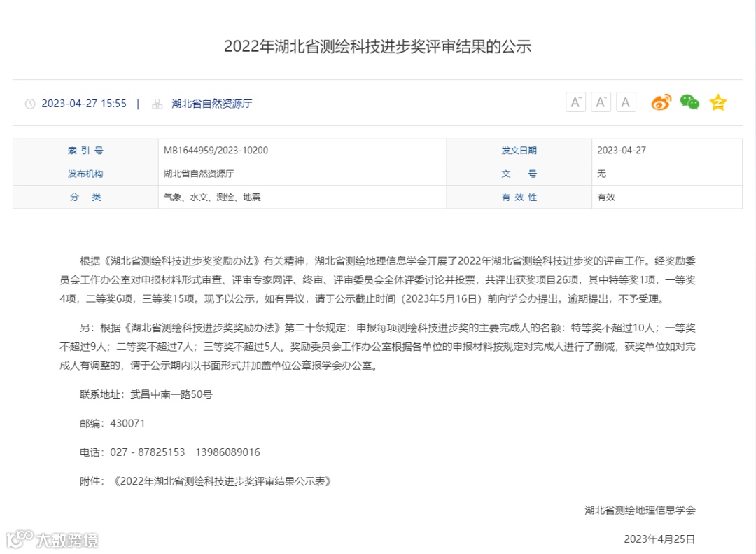Click the clock icon beside the publish time

(30, 104)
